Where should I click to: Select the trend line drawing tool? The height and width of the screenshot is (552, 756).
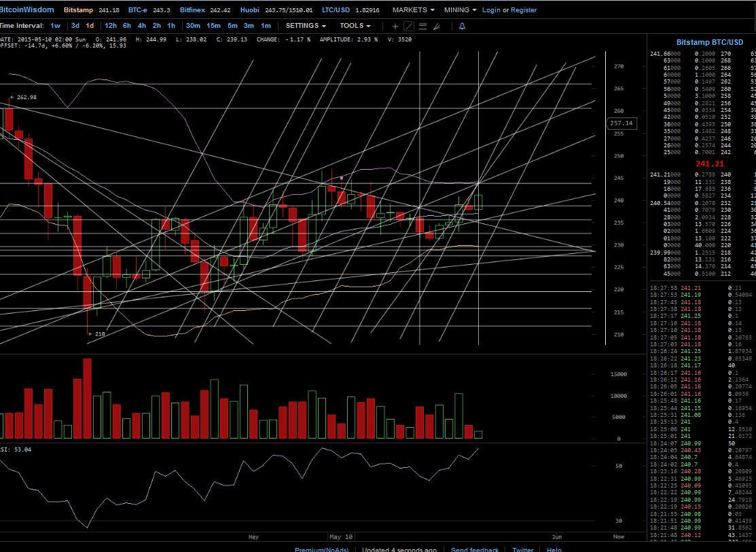409,26
